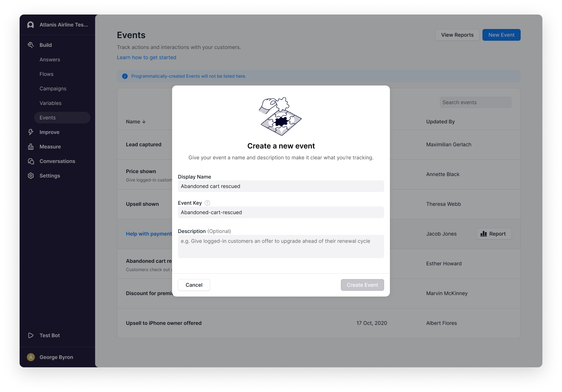The width and height of the screenshot is (562, 392).
Task: Click the Build wrench icon
Action: [x=31, y=45]
